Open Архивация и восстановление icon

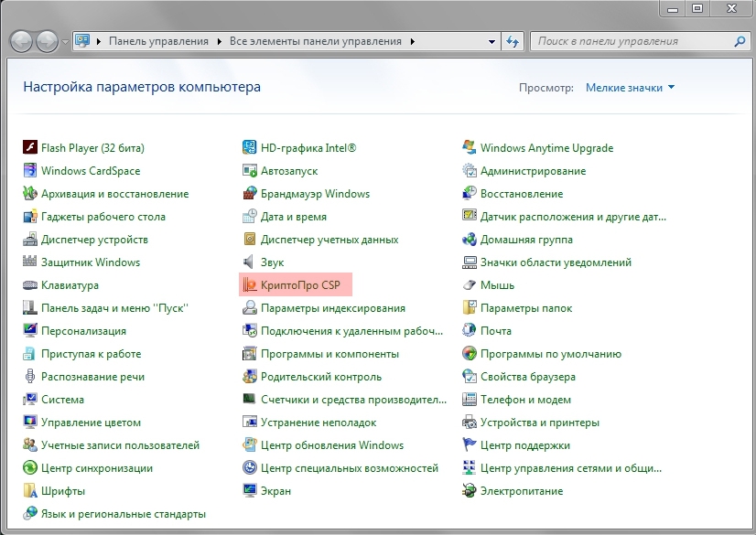[x=30, y=193]
